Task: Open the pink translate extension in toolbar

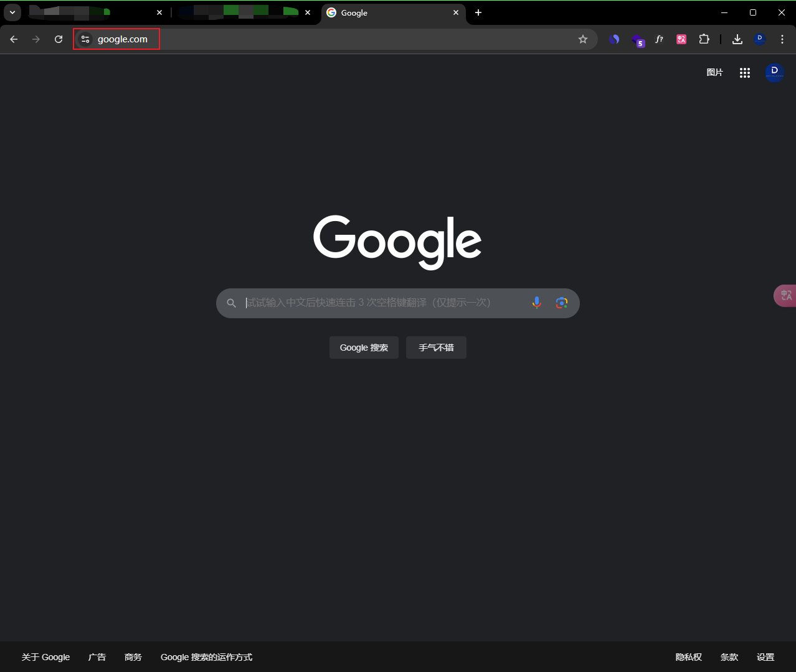Action: click(x=681, y=39)
